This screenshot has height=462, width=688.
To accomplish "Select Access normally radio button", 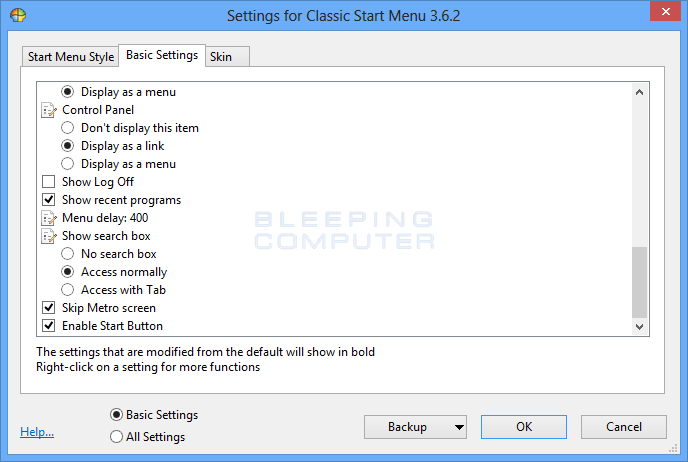I will click(67, 272).
